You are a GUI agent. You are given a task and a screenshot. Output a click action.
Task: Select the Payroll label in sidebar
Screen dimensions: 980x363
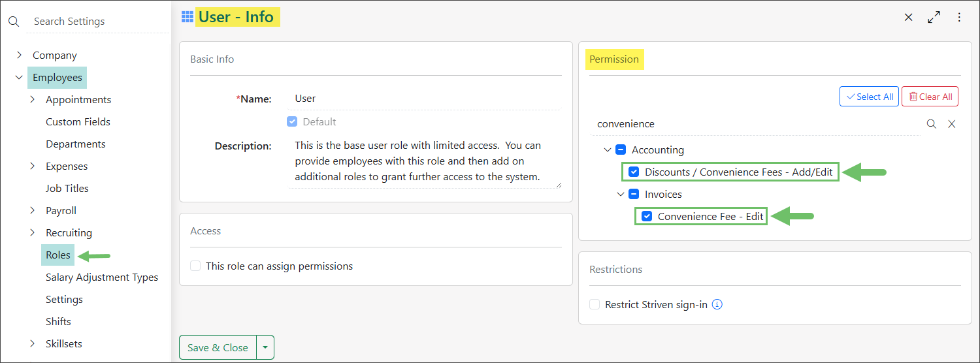pos(61,210)
